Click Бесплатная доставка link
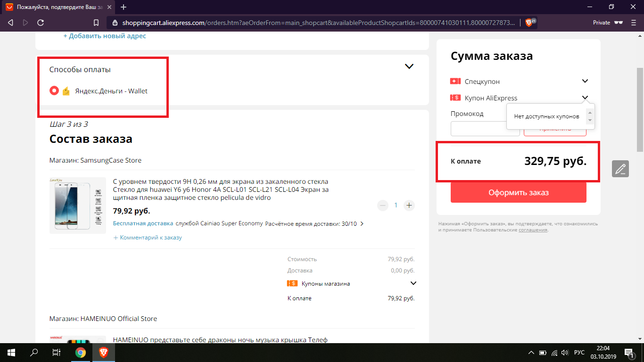The height and width of the screenshot is (362, 644). [x=143, y=223]
